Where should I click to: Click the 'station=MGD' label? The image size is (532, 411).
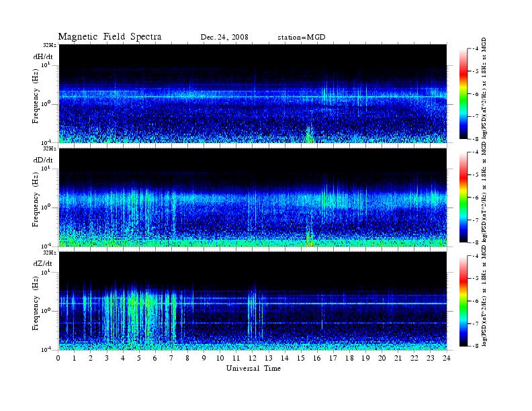(302, 38)
